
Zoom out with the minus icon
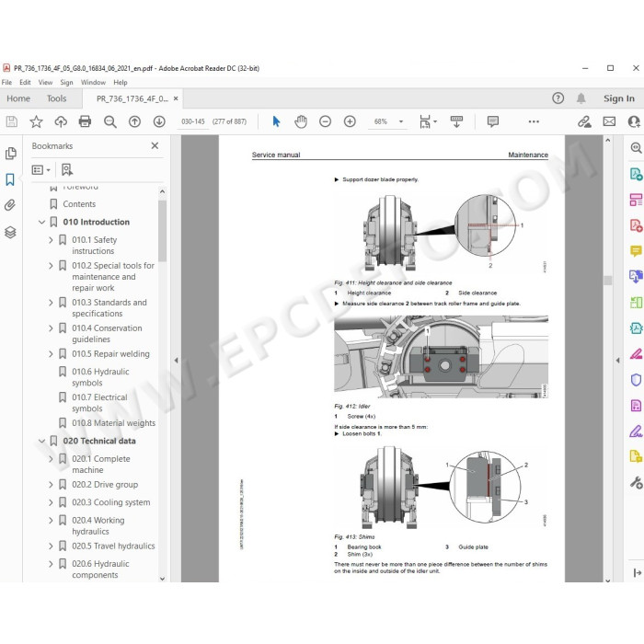coord(325,121)
